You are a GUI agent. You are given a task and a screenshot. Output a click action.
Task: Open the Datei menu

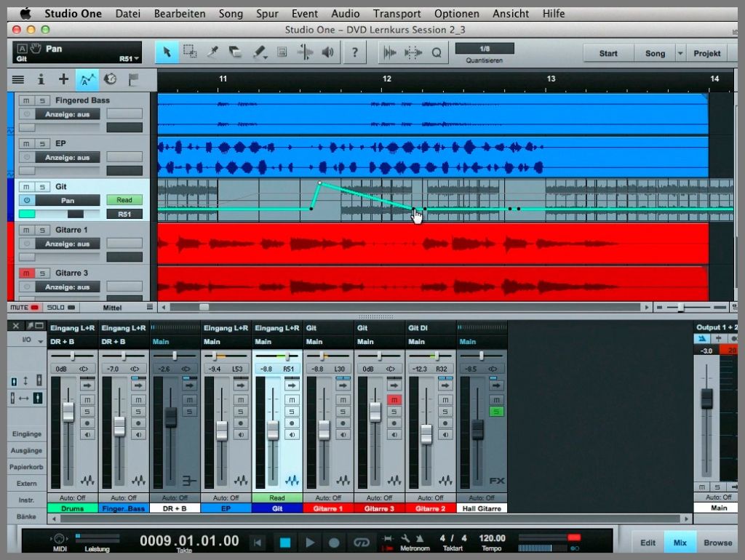(x=128, y=14)
